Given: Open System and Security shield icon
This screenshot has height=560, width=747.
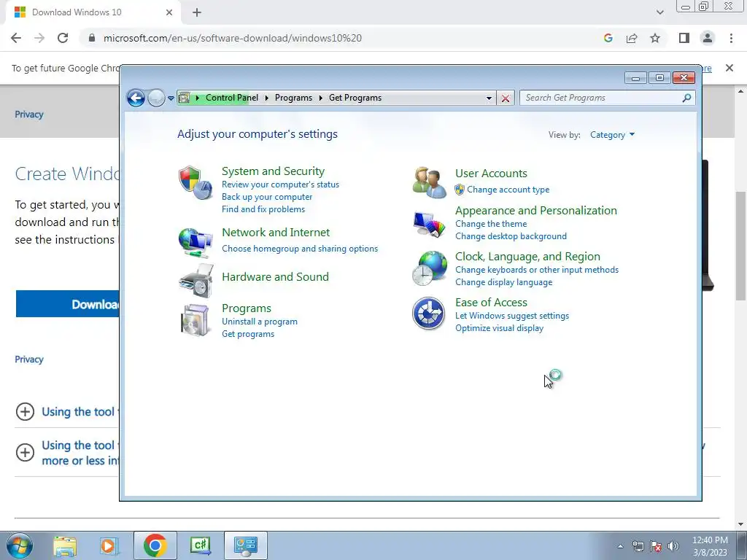Looking at the screenshot, I should point(196,183).
